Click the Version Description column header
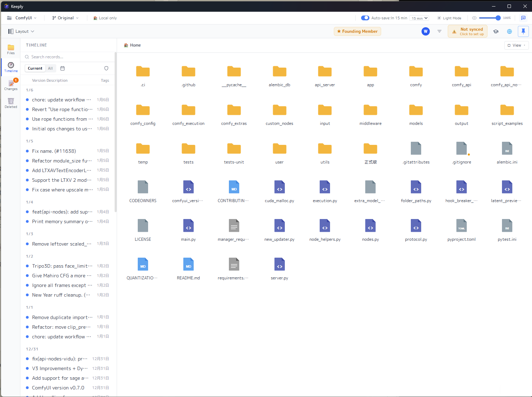532x397 pixels. click(50, 80)
